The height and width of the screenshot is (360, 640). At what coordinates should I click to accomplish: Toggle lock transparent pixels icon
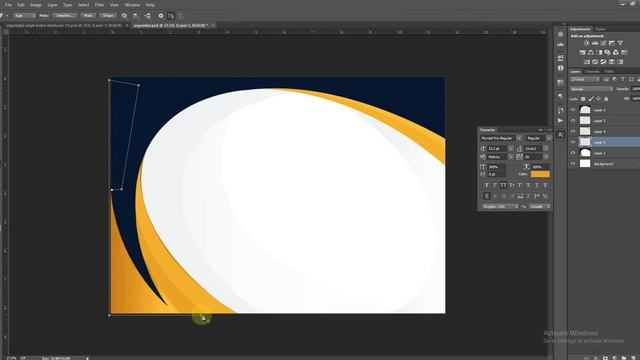[583, 99]
